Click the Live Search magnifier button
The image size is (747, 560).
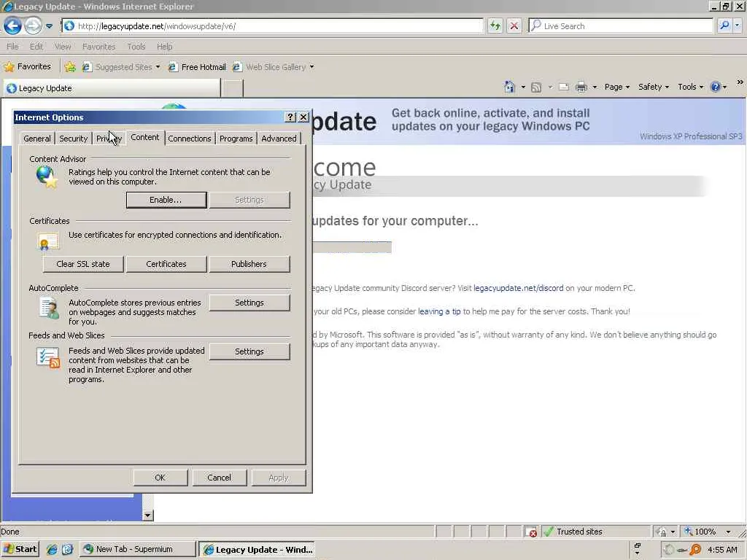(x=724, y=26)
